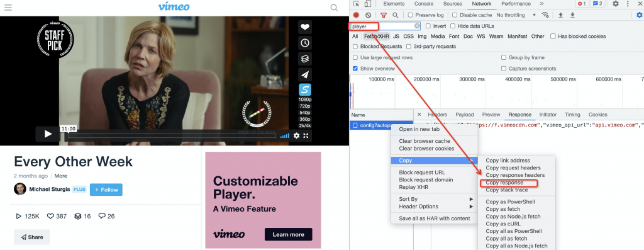This screenshot has width=644, height=250.
Task: Open Michael Sturgis profile link
Action: 49,190
